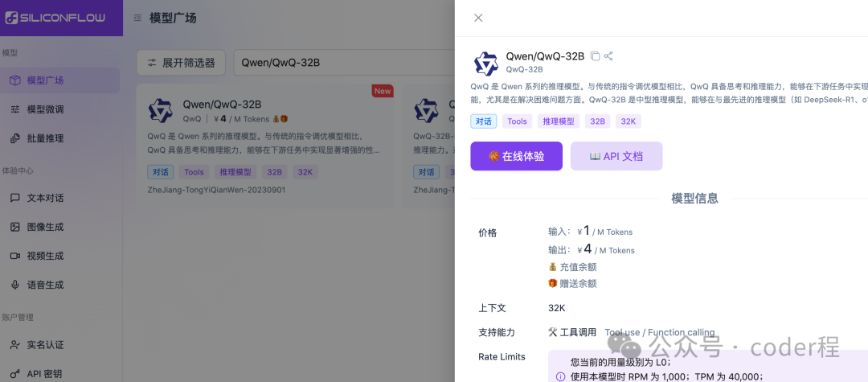The image size is (868, 382).
Task: Click 对话 tag on first model card
Action: click(x=161, y=172)
